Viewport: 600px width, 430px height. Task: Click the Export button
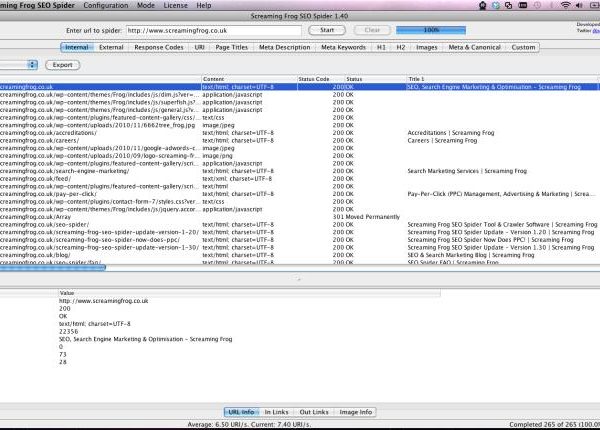tap(62, 65)
